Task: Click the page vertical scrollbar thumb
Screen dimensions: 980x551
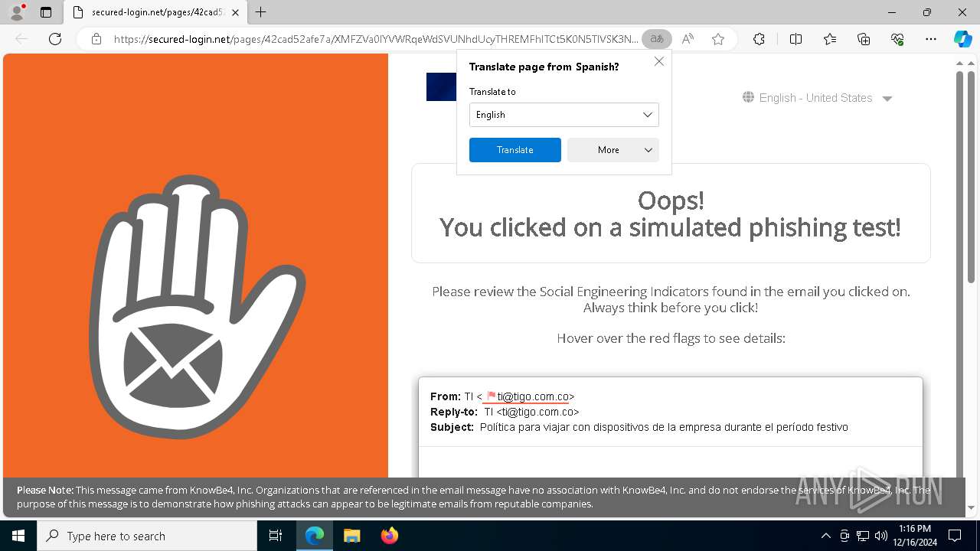Action: 971,176
